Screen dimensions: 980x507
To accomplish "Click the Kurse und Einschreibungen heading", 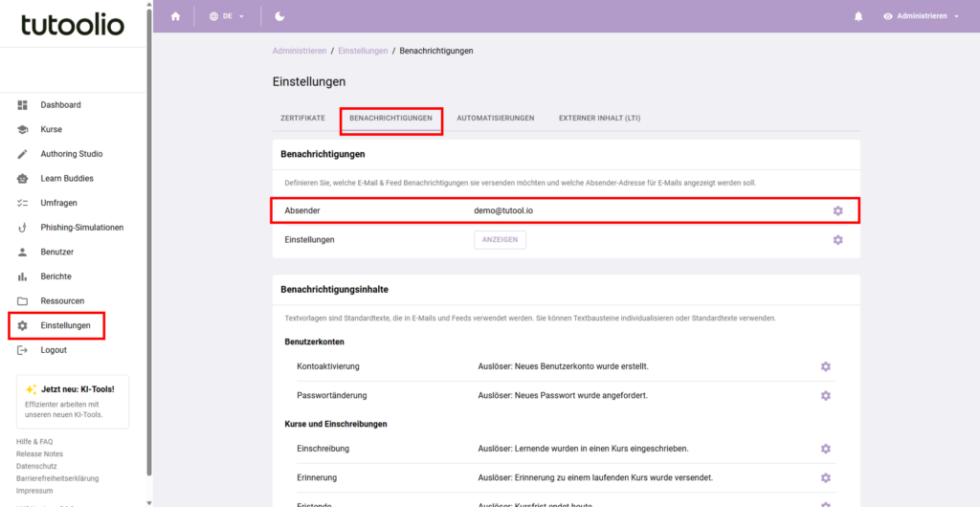I will (x=336, y=424).
